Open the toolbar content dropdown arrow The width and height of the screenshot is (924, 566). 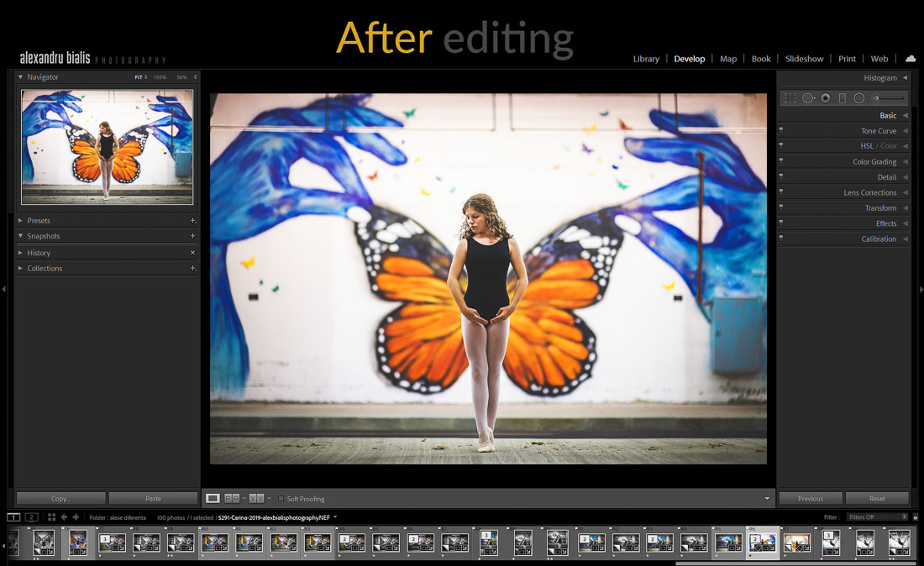point(767,499)
